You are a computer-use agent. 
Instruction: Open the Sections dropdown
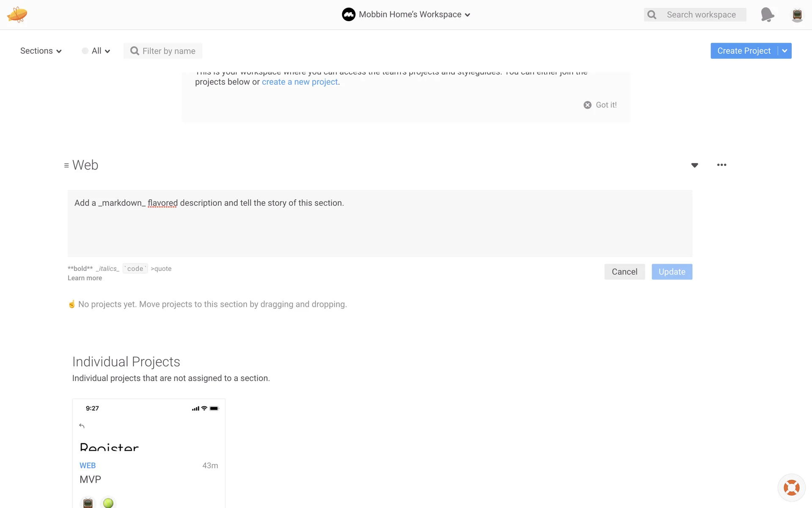pyautogui.click(x=41, y=51)
